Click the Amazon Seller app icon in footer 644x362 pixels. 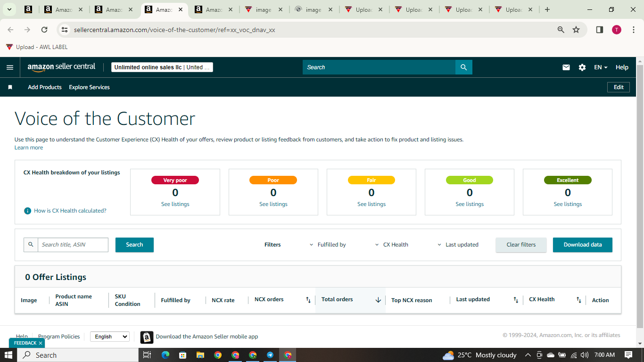coord(147,337)
